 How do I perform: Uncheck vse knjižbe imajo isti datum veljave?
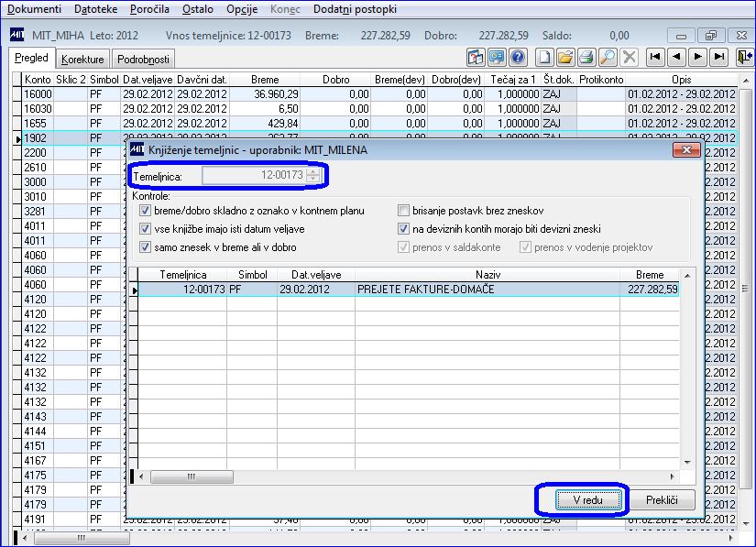click(x=145, y=229)
